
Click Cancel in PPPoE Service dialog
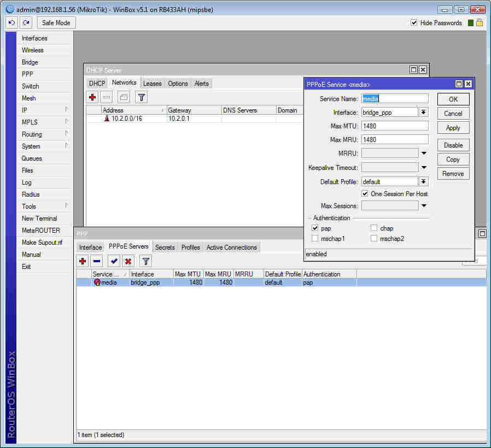coord(453,114)
